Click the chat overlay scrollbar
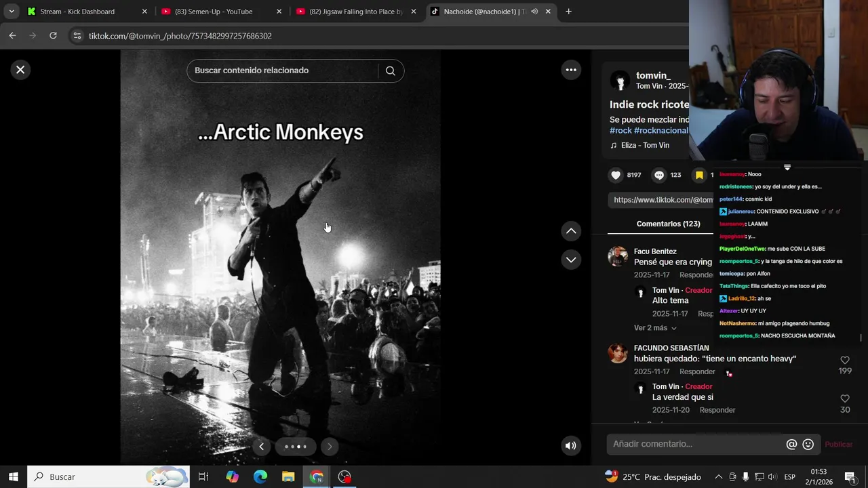This screenshot has height=488, width=868. (x=861, y=338)
